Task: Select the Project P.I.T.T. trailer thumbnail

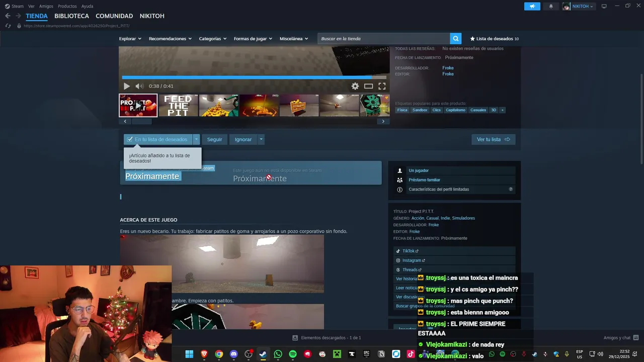Action: [x=138, y=106]
